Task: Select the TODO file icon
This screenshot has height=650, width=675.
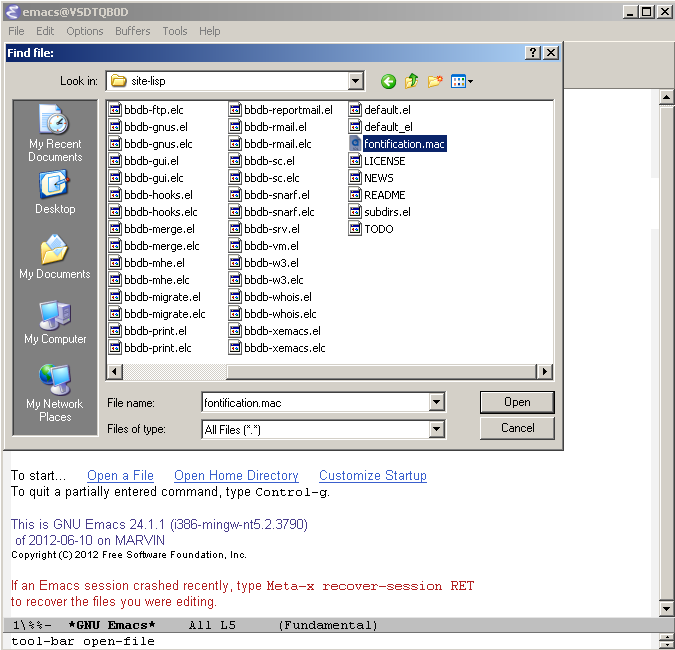Action: [355, 229]
